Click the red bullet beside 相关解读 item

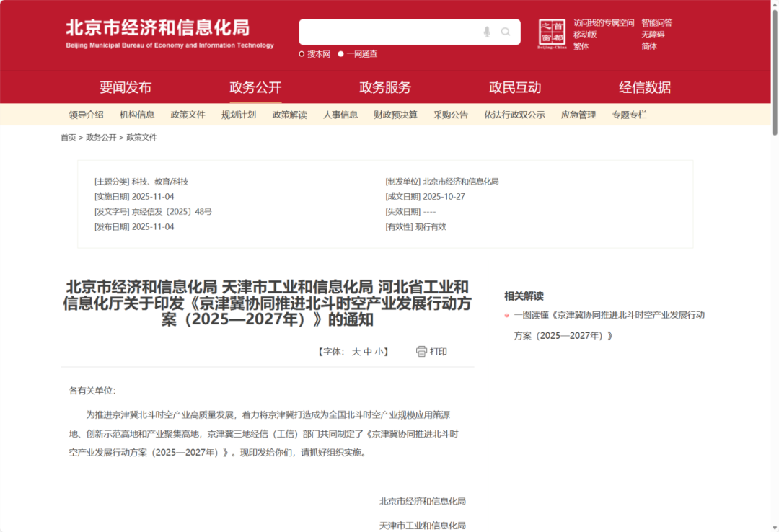(506, 315)
